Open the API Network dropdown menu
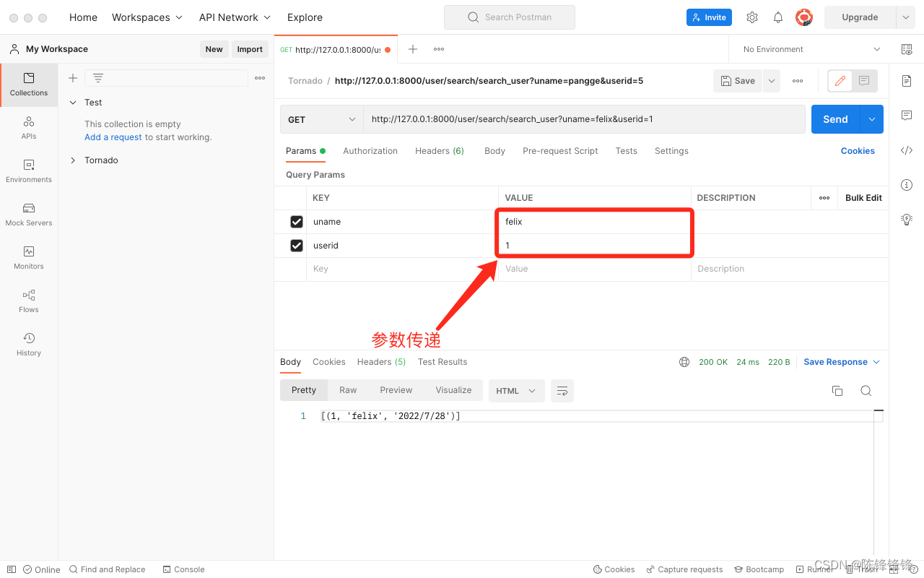The image size is (924, 578). click(x=235, y=17)
